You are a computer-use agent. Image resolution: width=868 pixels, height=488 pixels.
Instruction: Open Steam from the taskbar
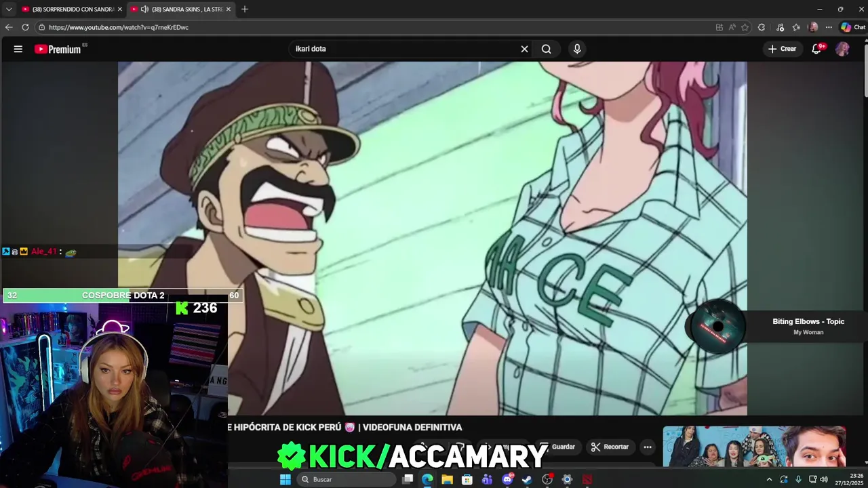coord(527,479)
